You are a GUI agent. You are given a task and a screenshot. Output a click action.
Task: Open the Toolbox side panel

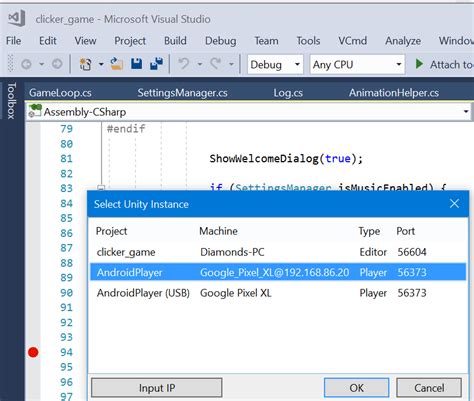[12, 101]
